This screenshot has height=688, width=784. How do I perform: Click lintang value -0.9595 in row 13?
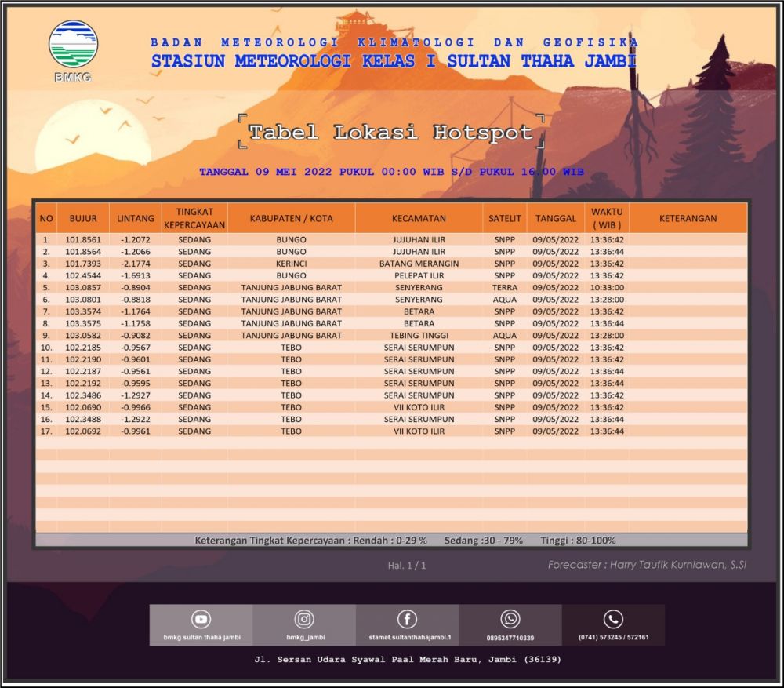tap(136, 384)
